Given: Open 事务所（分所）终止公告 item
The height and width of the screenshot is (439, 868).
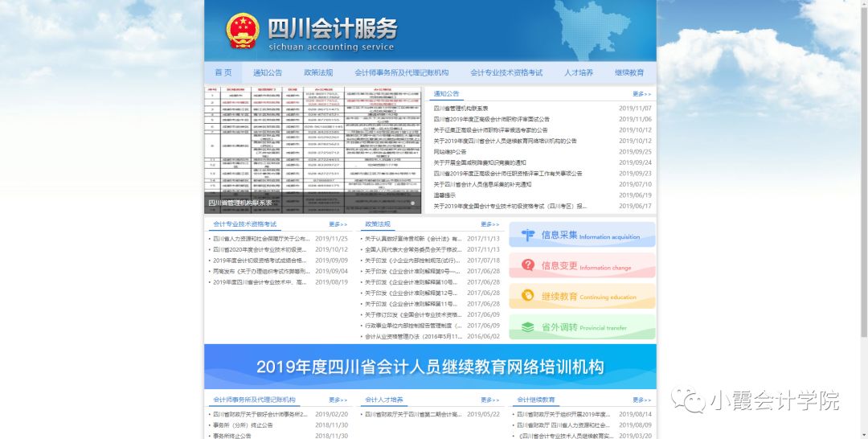Looking at the screenshot, I should click(x=243, y=425).
